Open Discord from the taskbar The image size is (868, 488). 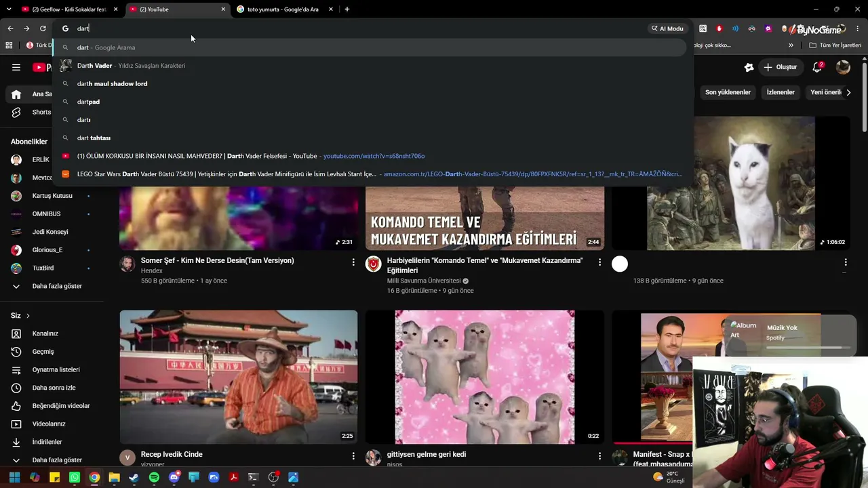174,478
